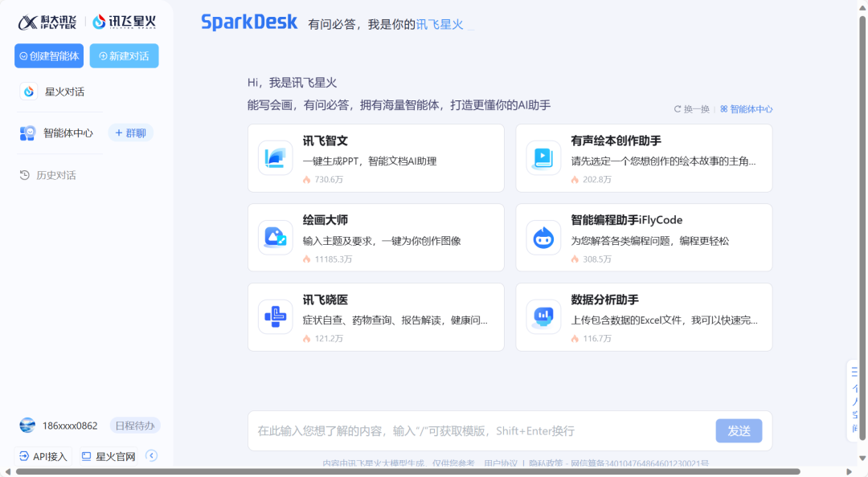Click the history clock icon
The height and width of the screenshot is (477, 868).
(24, 175)
